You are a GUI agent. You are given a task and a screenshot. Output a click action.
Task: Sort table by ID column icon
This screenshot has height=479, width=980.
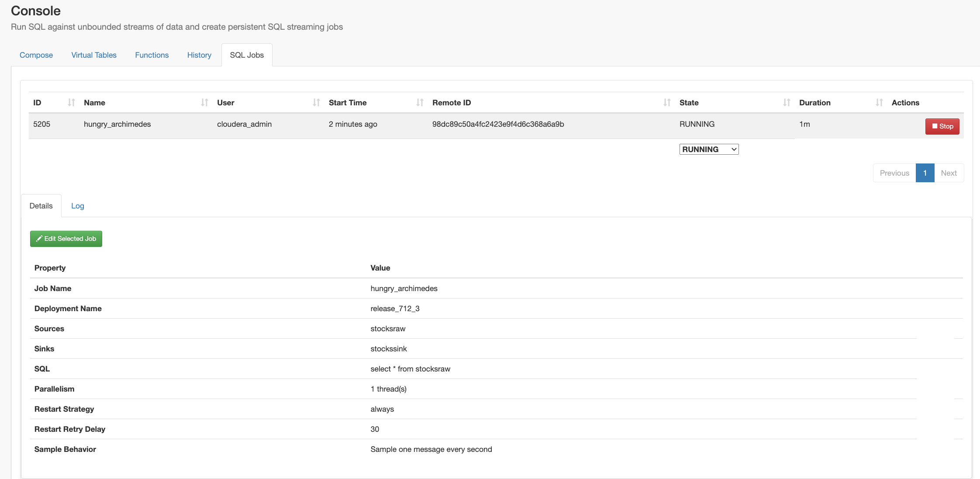72,103
